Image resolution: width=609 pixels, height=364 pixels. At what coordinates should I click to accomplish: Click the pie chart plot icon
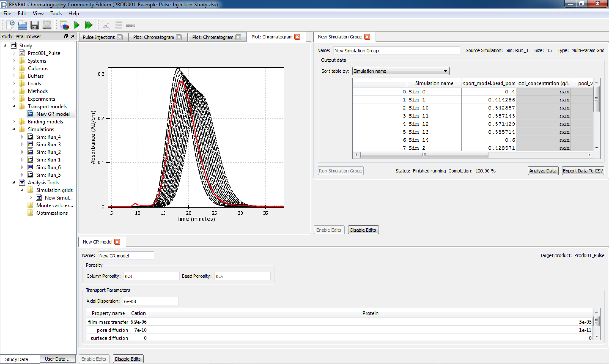click(x=64, y=25)
